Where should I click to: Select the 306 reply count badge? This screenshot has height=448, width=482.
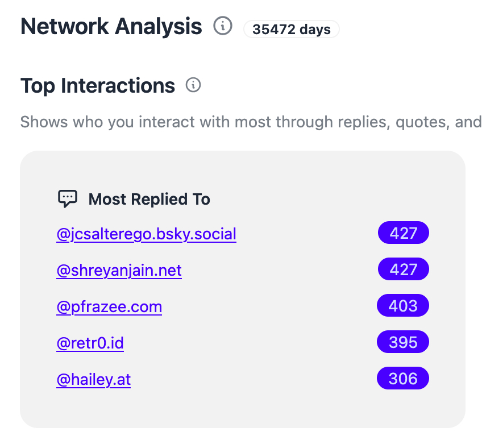point(402,379)
